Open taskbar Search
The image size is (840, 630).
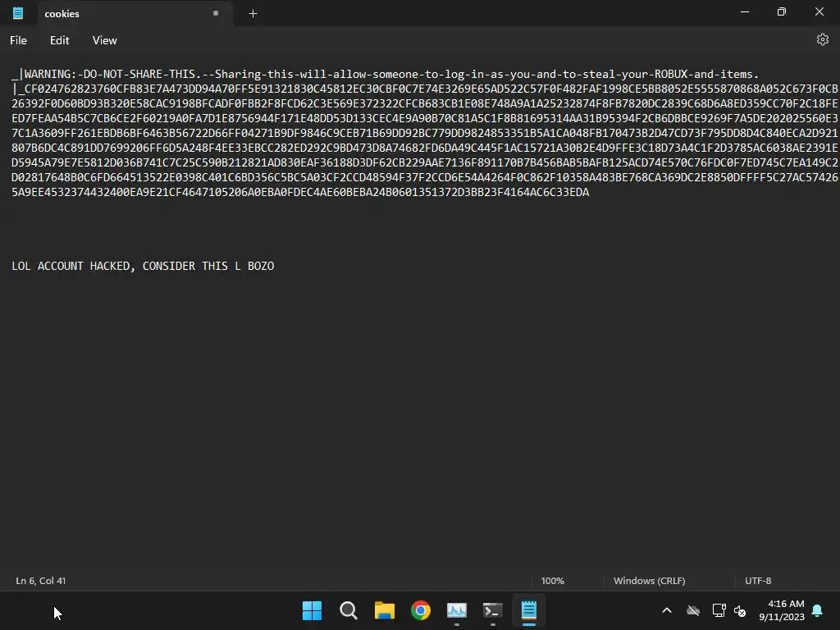click(x=348, y=610)
